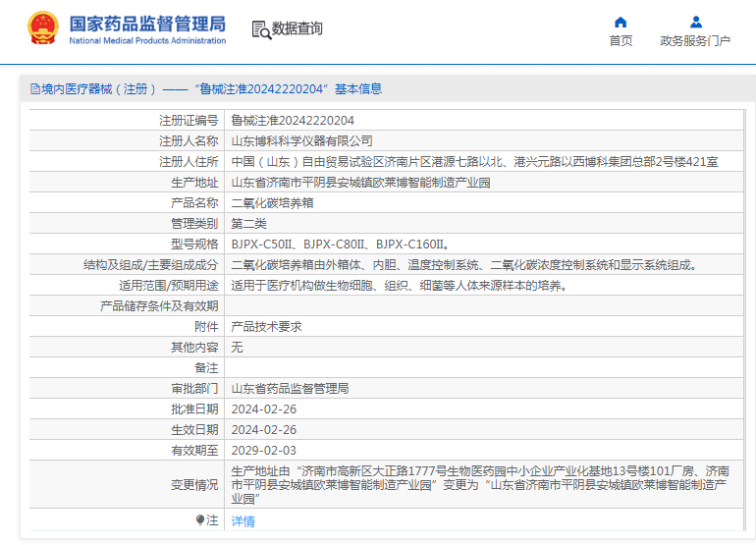Click the 有效期至 label

tap(194, 451)
